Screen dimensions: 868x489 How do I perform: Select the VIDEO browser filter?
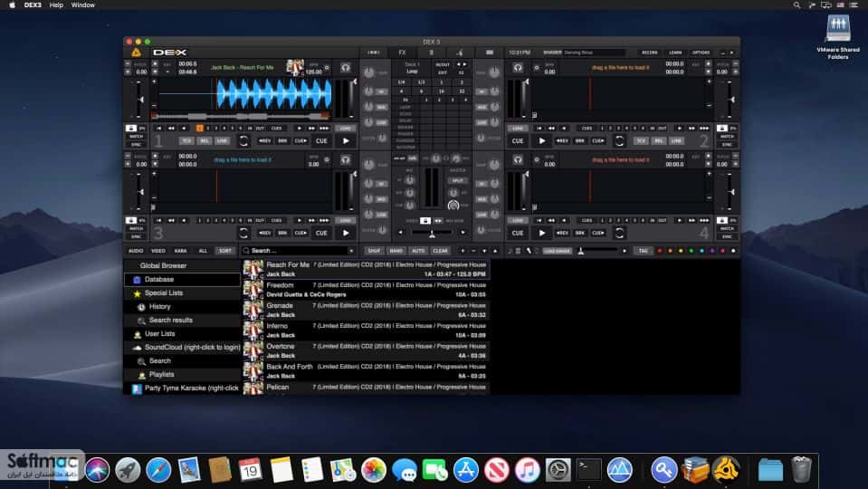point(158,251)
